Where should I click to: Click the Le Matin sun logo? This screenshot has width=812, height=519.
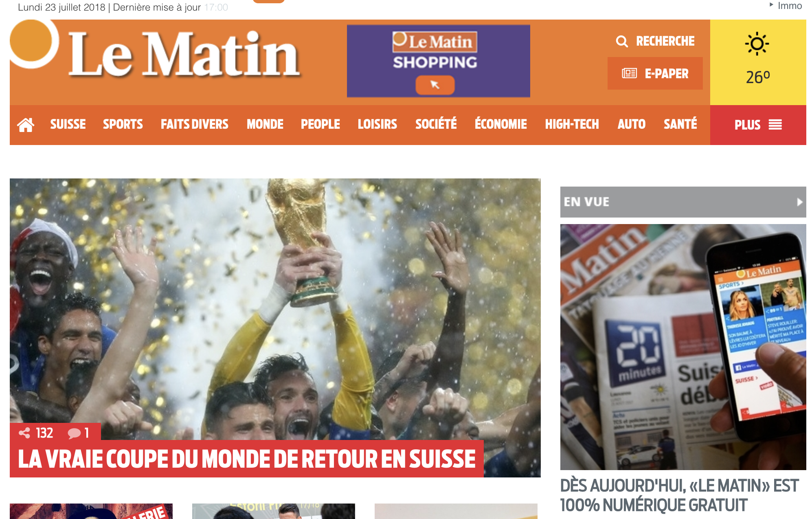point(33,42)
